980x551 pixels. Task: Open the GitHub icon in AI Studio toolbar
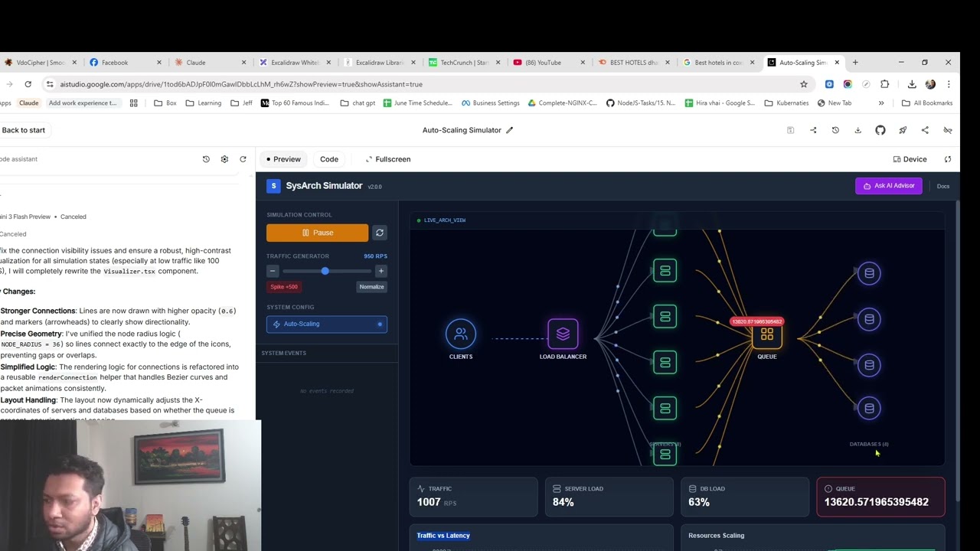pos(880,130)
